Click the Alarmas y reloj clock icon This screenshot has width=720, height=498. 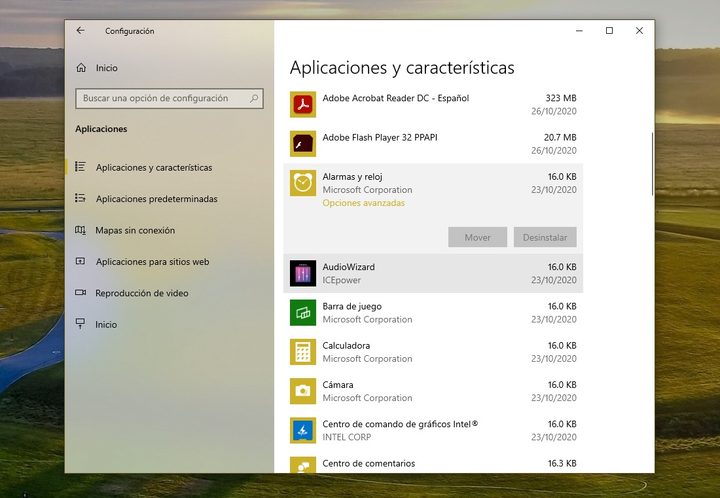point(303,183)
